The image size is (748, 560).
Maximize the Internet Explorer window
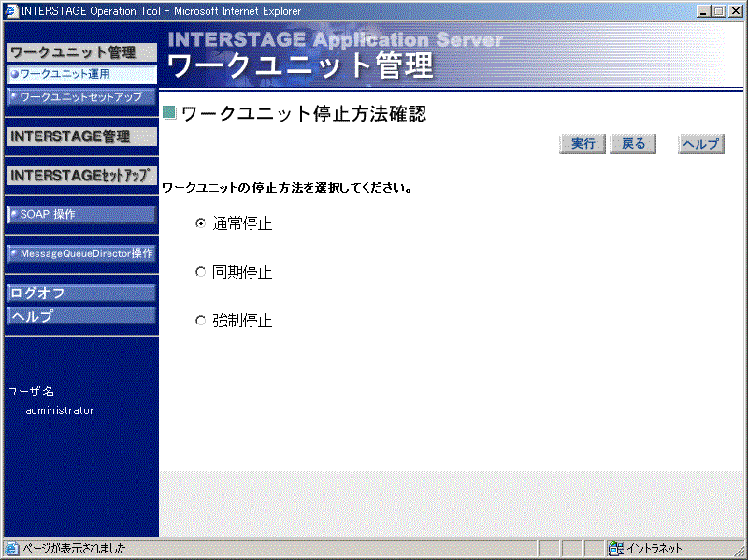pos(719,11)
